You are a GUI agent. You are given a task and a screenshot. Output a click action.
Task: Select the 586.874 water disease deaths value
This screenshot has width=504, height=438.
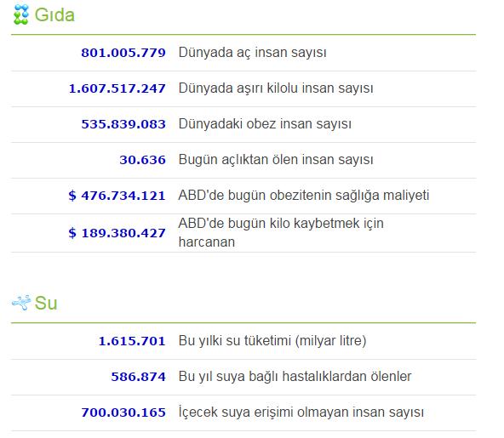tap(139, 377)
